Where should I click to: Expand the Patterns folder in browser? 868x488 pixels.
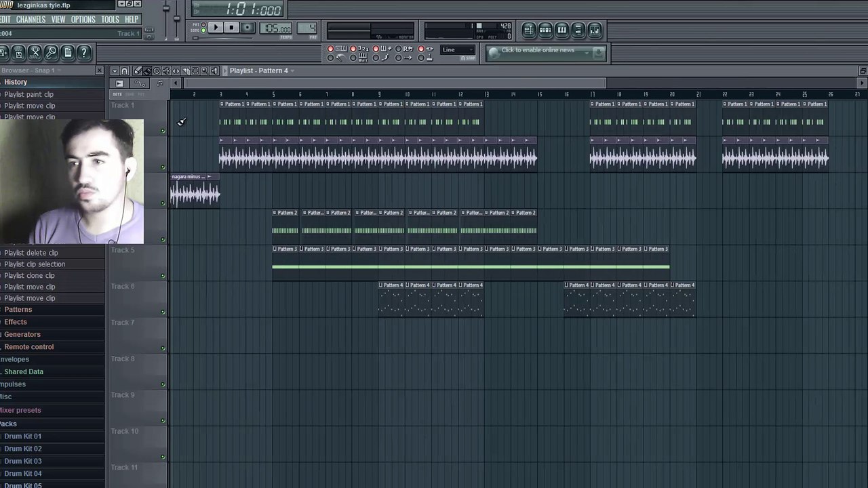[x=18, y=310]
